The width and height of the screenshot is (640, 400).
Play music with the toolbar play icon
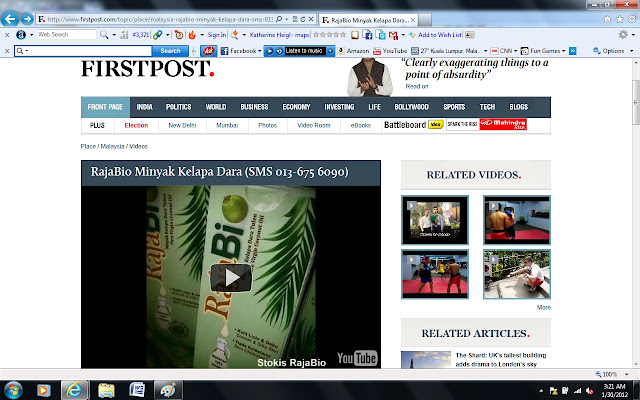point(269,51)
